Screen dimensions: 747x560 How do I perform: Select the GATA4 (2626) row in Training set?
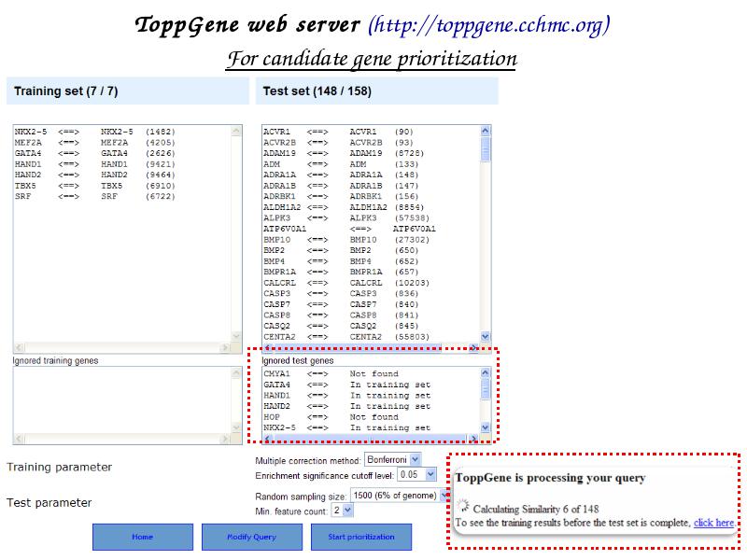(x=95, y=153)
